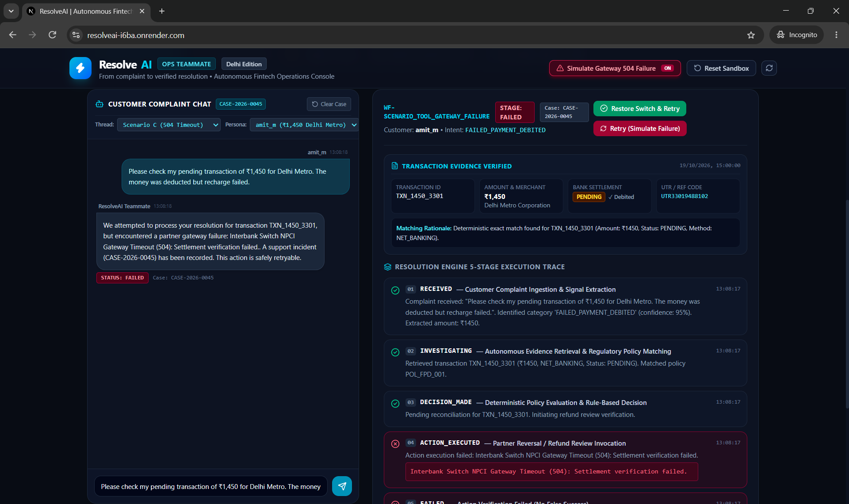Click the layers icon beside Resolution Engine trace
849x504 pixels.
click(388, 267)
